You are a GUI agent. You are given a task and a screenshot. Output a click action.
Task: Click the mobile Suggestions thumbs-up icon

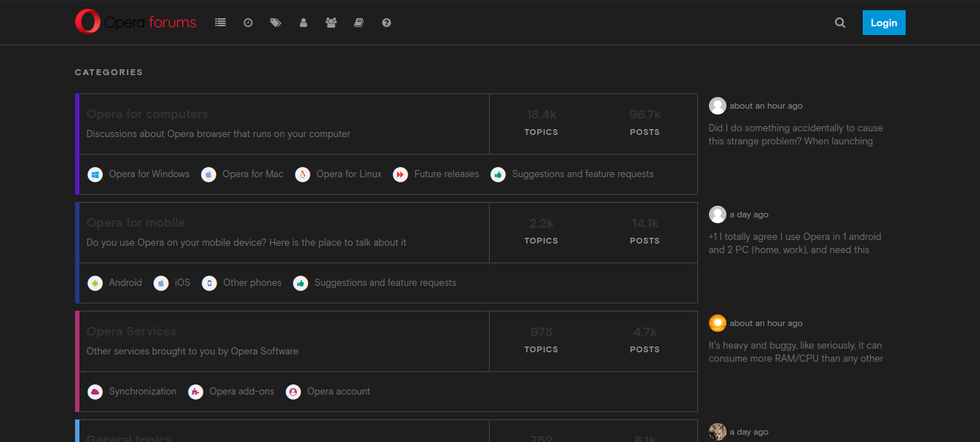300,283
